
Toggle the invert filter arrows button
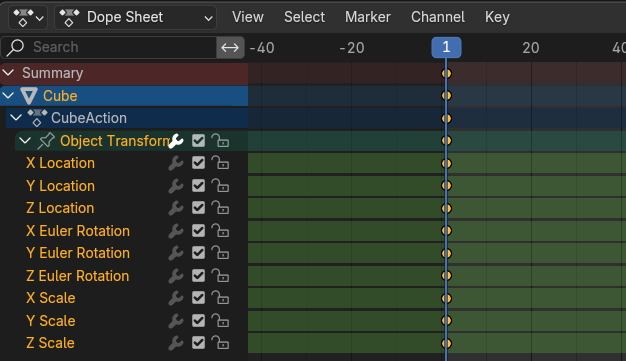(x=230, y=48)
